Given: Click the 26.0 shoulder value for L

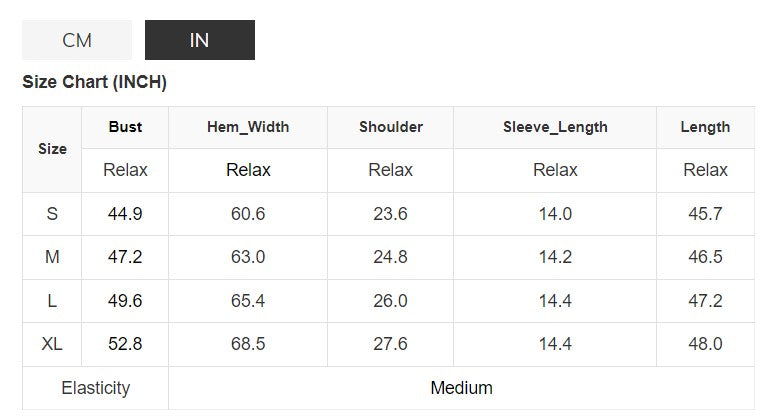Looking at the screenshot, I should pos(390,301).
